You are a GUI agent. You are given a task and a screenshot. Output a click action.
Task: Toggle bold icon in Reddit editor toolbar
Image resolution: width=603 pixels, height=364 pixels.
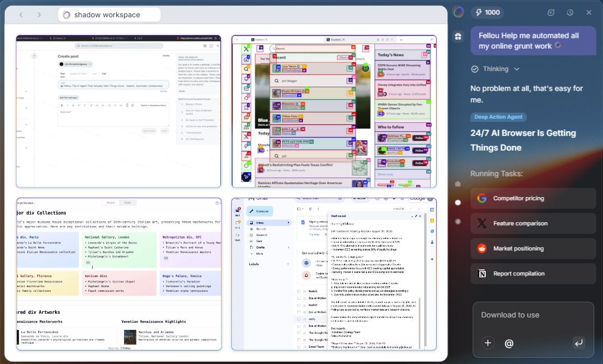coord(62,105)
